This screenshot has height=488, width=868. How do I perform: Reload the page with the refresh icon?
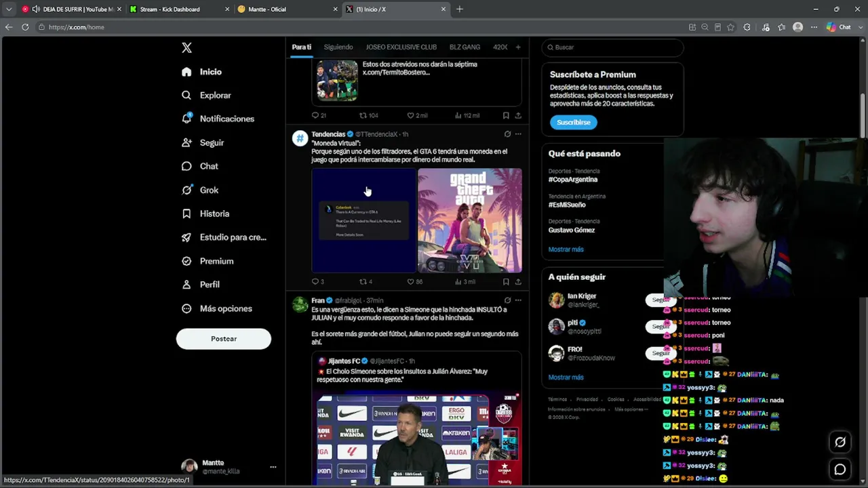click(25, 27)
